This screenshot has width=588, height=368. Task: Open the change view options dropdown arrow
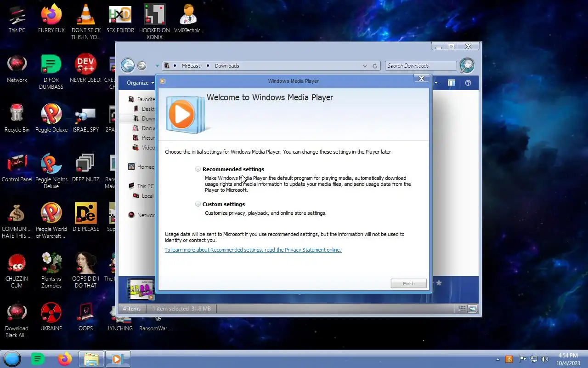[x=436, y=83]
